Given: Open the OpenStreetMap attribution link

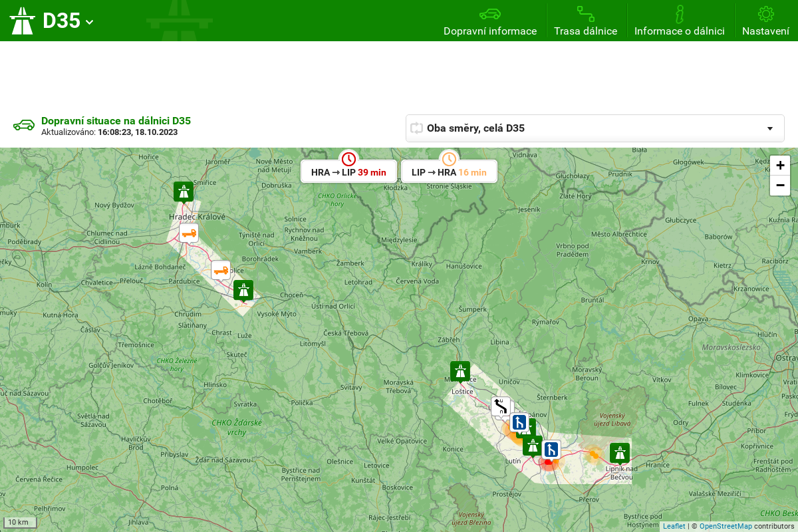Looking at the screenshot, I should tap(725, 526).
